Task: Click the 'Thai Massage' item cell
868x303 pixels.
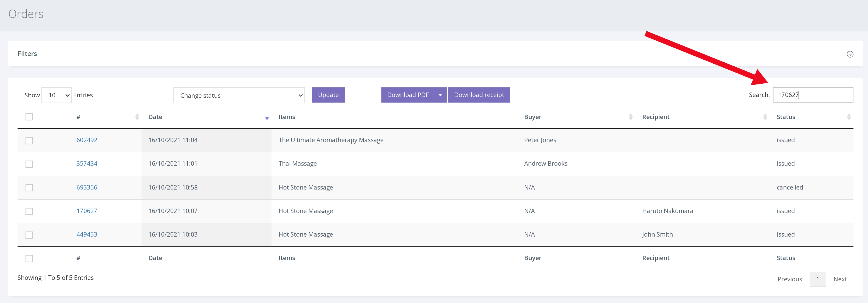Action: (x=298, y=164)
